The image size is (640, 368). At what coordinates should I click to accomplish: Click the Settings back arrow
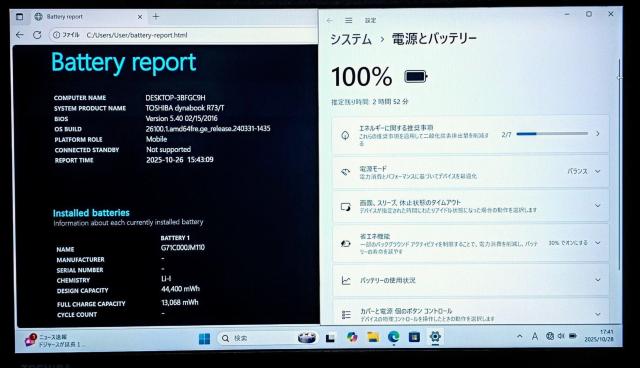click(329, 20)
